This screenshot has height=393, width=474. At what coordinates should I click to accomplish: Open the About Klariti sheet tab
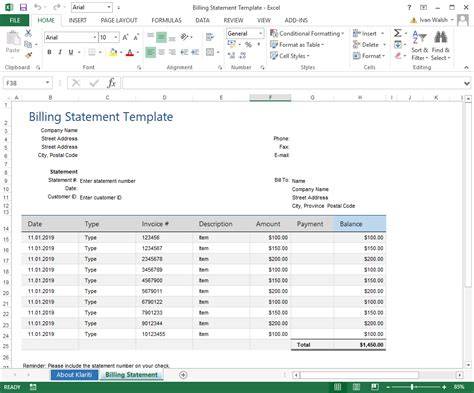pos(74,375)
